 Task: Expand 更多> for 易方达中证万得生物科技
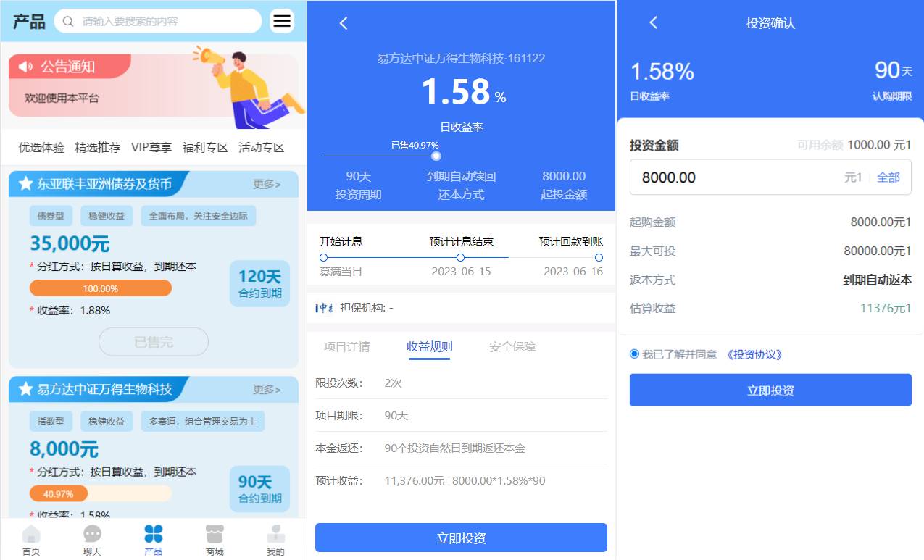(267, 390)
